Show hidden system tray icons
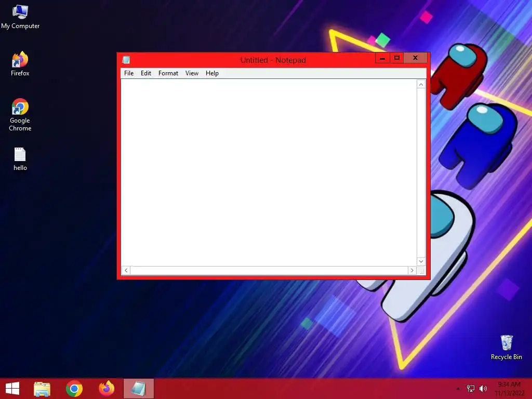 point(458,389)
